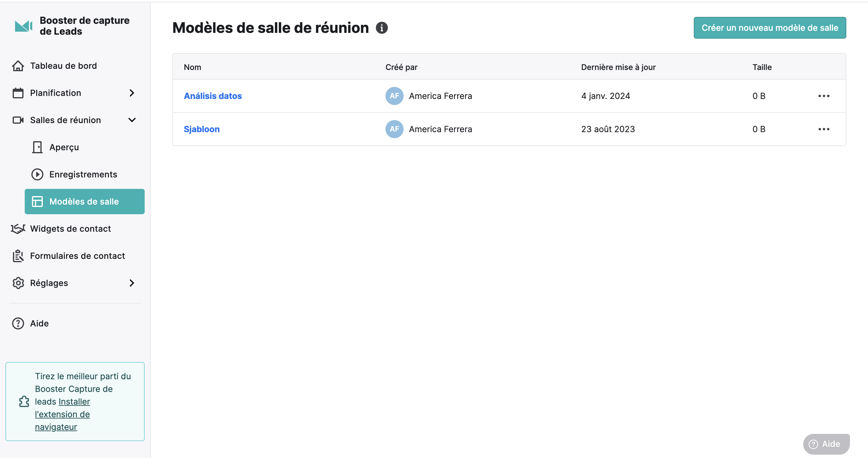The width and height of the screenshot is (868, 458).
Task: Click the AF avatar in the Sjabloon row
Action: point(394,129)
